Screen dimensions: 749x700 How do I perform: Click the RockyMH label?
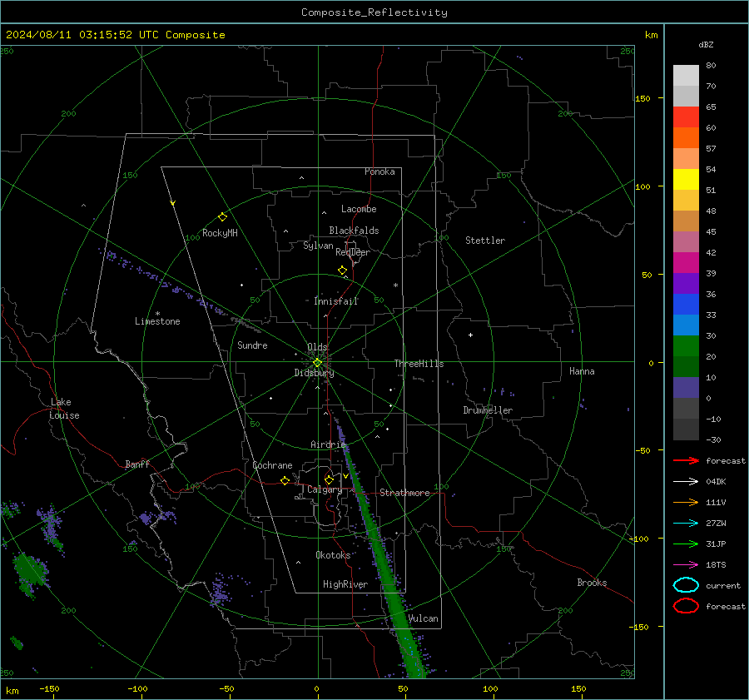tap(220, 233)
